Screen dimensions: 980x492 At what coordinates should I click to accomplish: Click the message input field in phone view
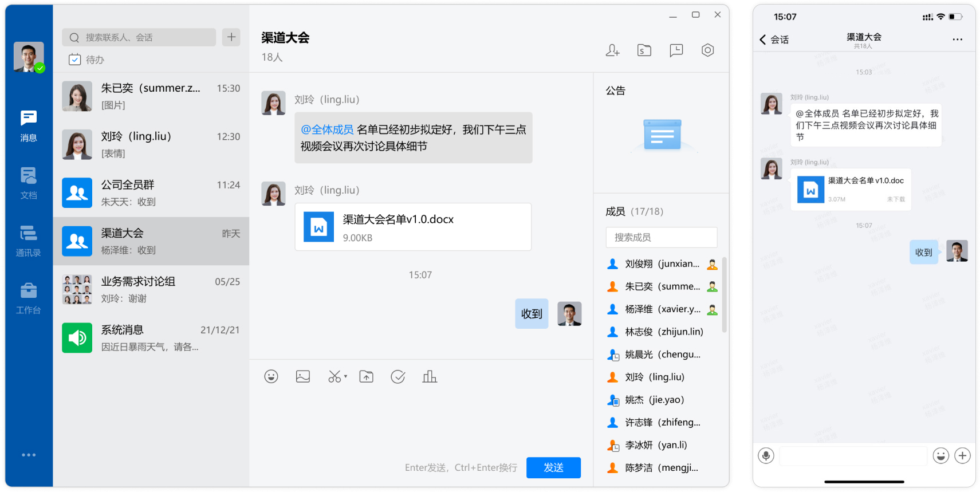[853, 456]
